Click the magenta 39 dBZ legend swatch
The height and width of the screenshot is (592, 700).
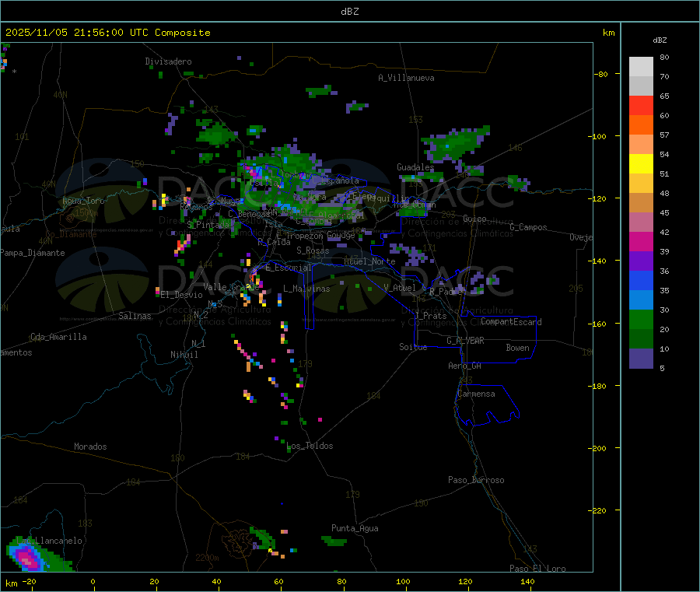tap(641, 241)
